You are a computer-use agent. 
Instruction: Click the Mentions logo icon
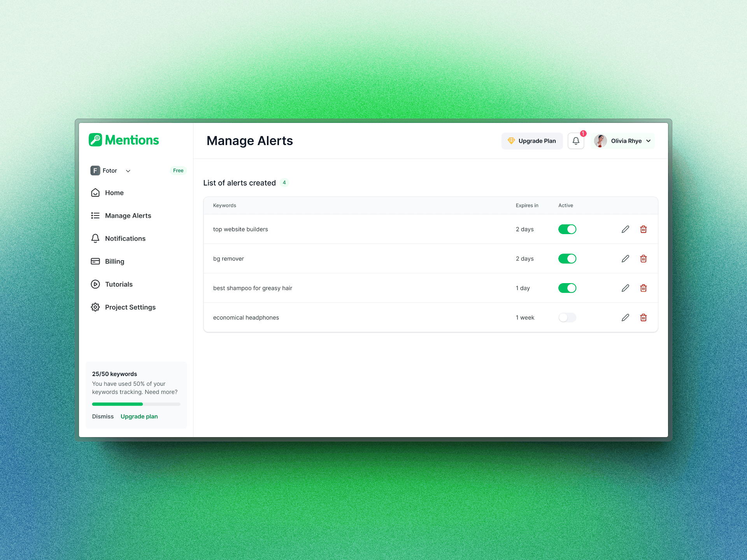coord(96,140)
